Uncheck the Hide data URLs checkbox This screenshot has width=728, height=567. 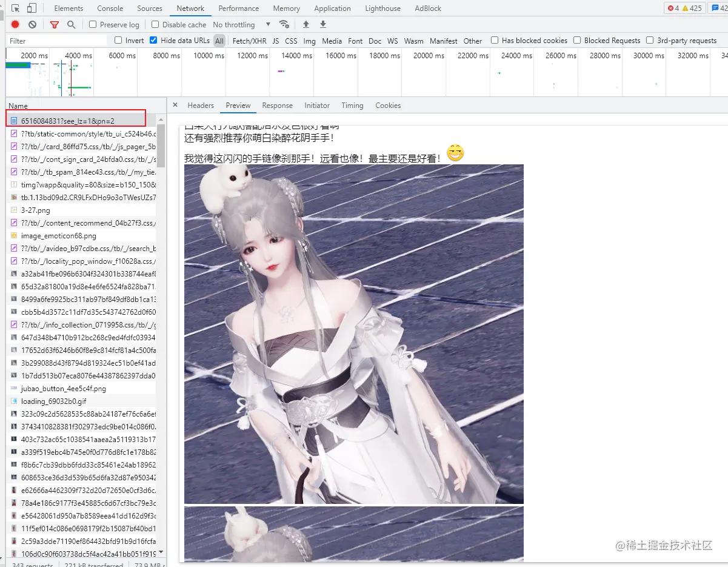[x=153, y=41]
